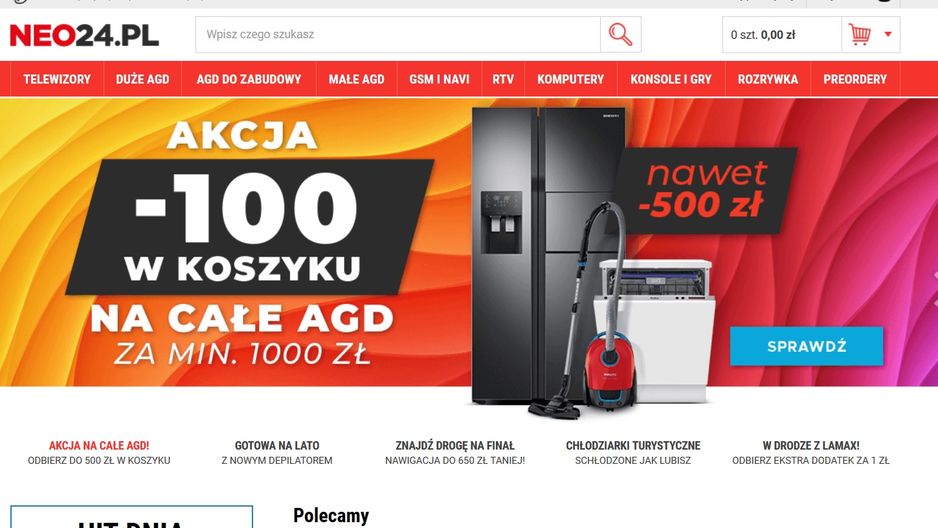Open Konsole i gry menu
The image size is (938, 528).
(671, 79)
